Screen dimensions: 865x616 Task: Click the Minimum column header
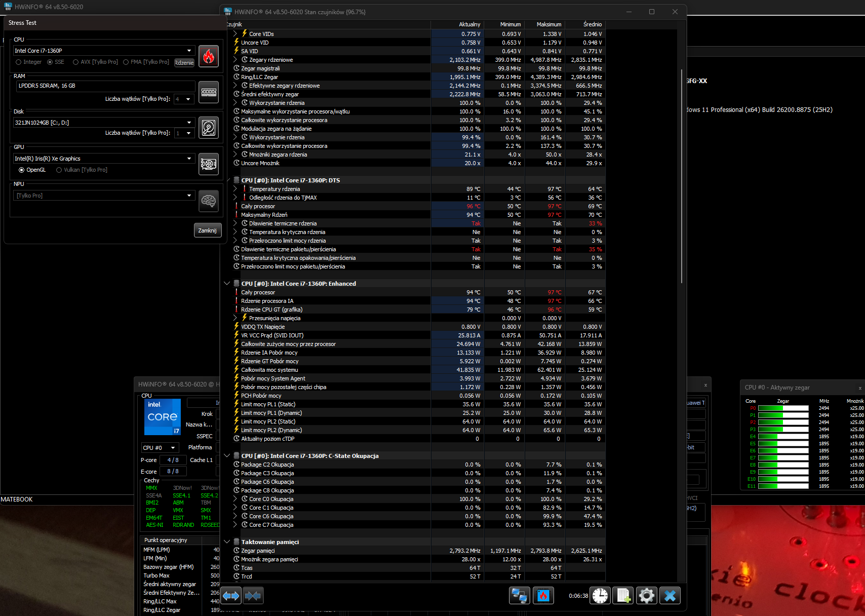tap(504, 24)
